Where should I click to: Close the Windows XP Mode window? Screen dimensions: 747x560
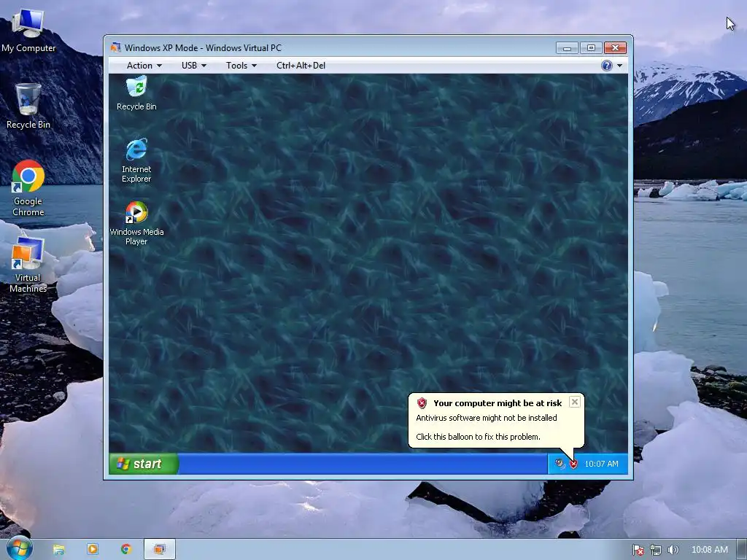point(615,48)
